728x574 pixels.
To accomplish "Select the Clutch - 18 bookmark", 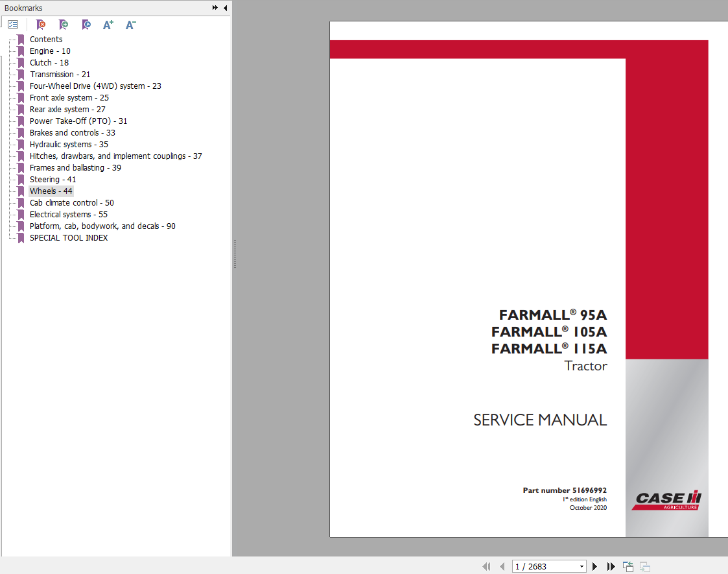I will tap(49, 63).
